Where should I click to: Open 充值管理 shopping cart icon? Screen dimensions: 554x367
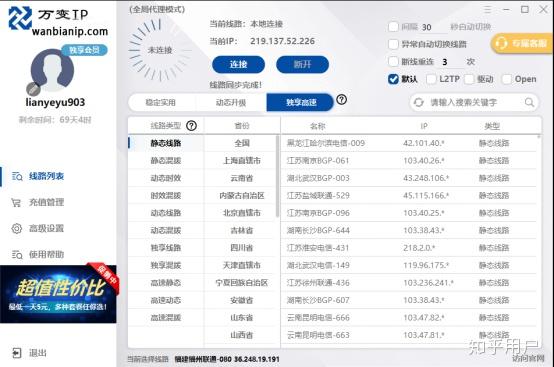tap(16, 202)
